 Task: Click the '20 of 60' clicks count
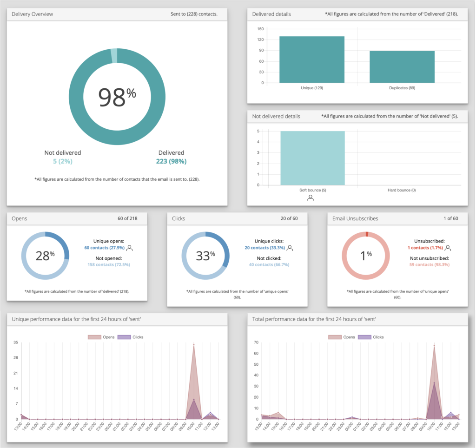coord(289,218)
